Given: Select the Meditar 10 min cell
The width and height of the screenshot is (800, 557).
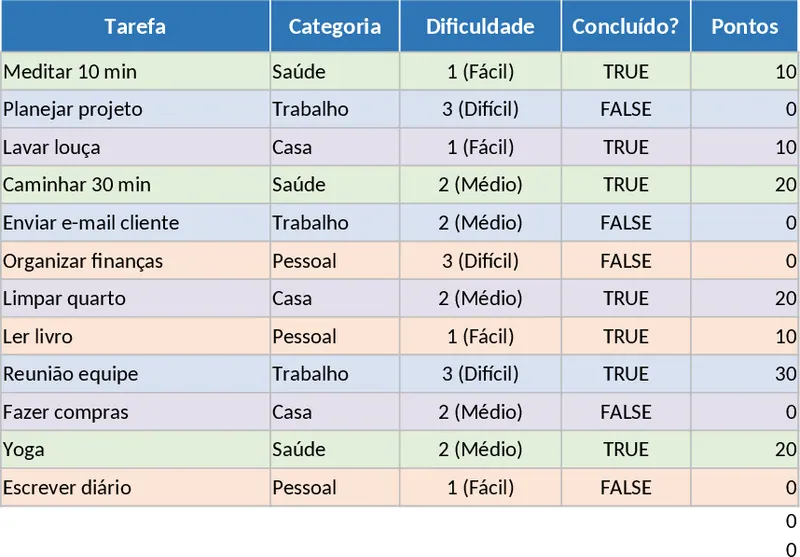Looking at the screenshot, I should pyautogui.click(x=135, y=72).
